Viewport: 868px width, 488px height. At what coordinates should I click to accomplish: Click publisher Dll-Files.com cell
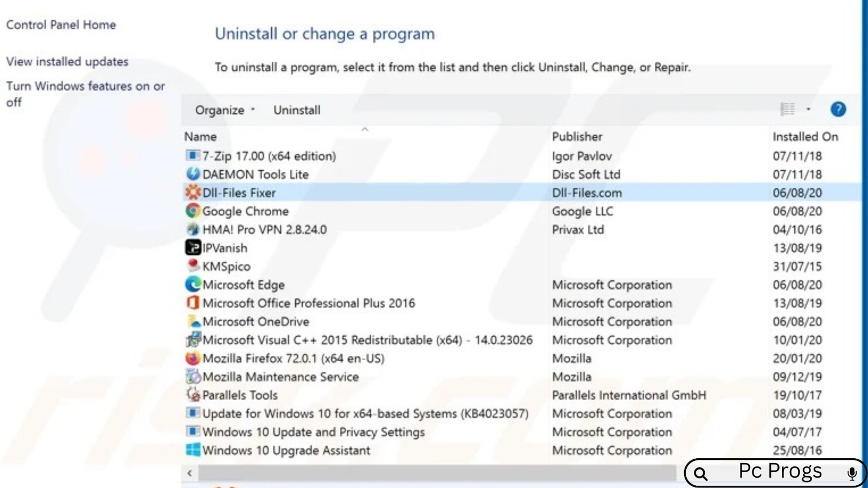(x=587, y=192)
